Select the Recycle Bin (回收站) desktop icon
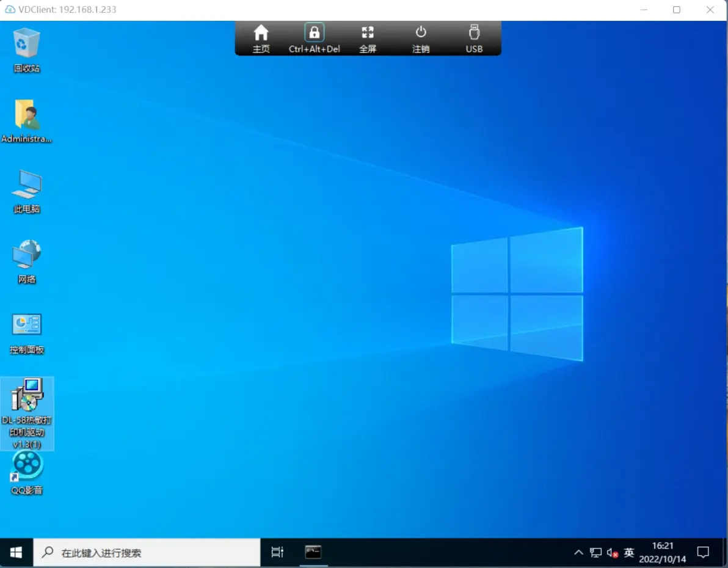Screen dimensions: 728x568 [27, 49]
